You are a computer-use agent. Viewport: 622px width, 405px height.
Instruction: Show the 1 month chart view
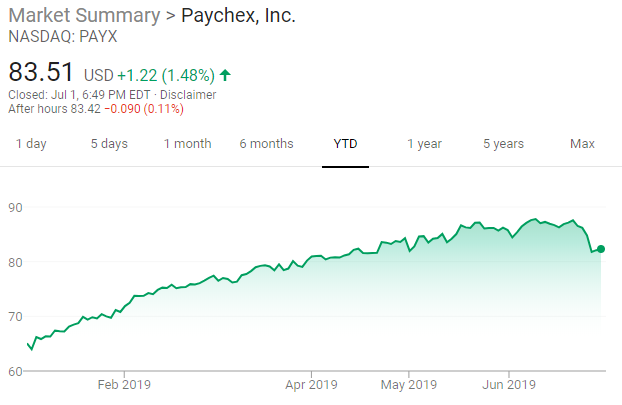tap(188, 144)
